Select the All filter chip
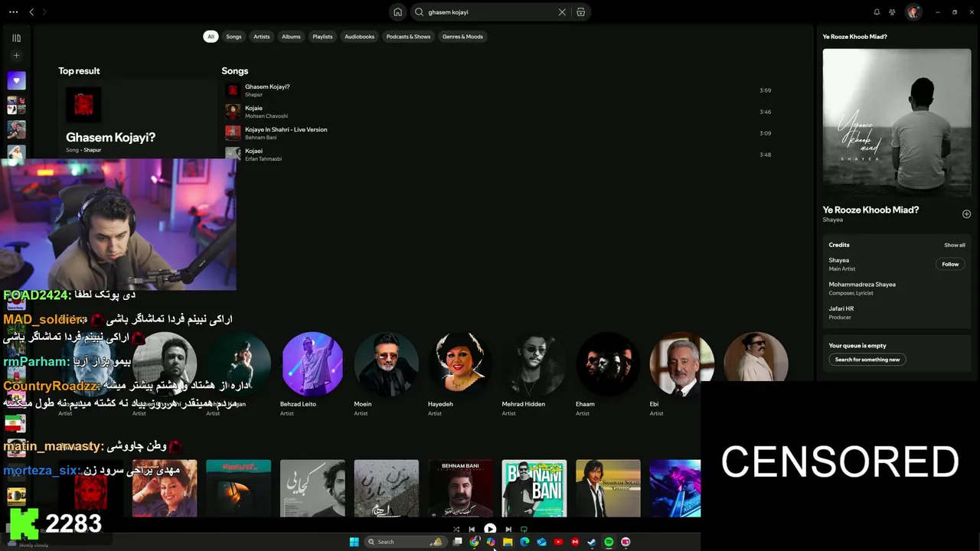Image resolution: width=980 pixels, height=551 pixels. 211,37
